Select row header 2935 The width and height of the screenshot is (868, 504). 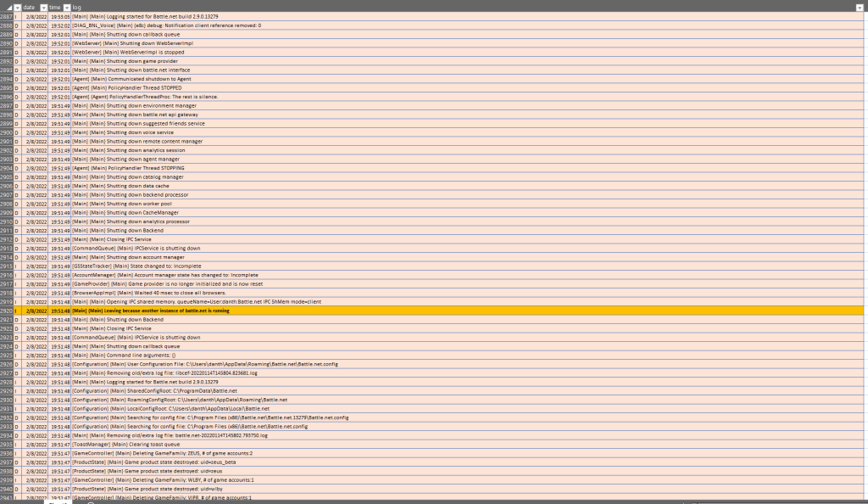[6, 445]
